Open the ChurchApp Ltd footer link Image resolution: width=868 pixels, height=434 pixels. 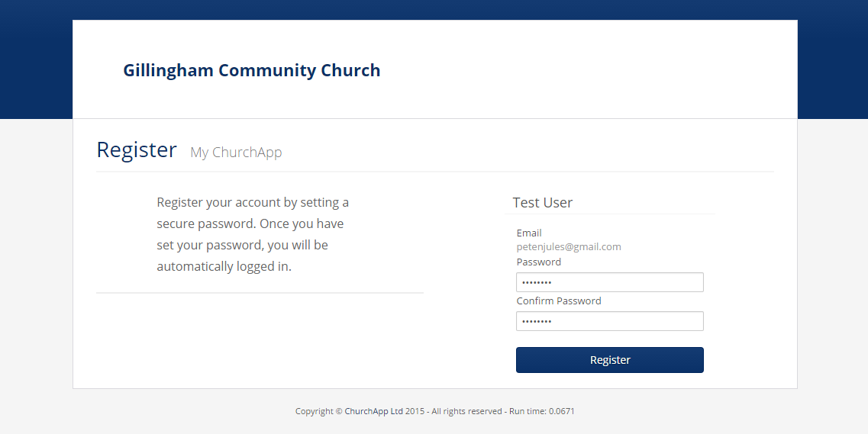pyautogui.click(x=373, y=411)
